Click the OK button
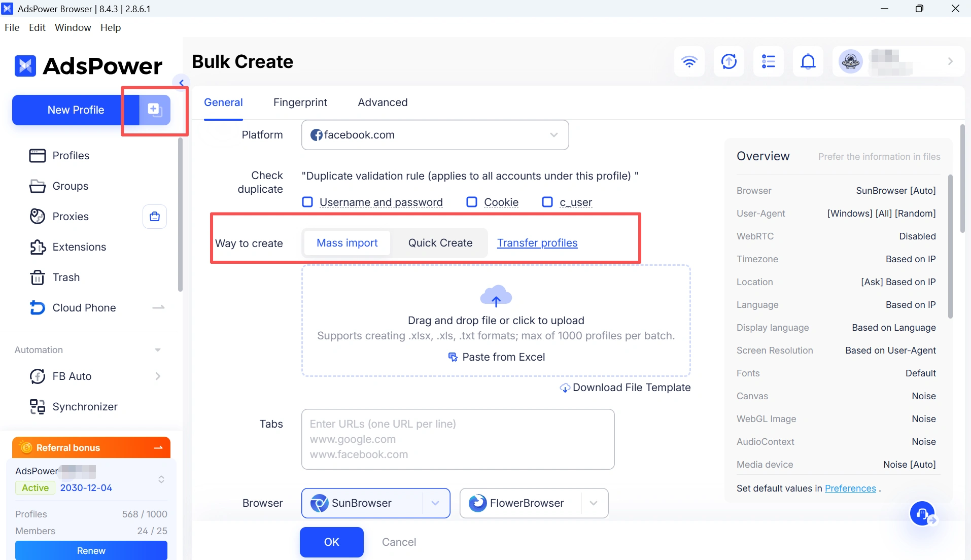 tap(332, 542)
